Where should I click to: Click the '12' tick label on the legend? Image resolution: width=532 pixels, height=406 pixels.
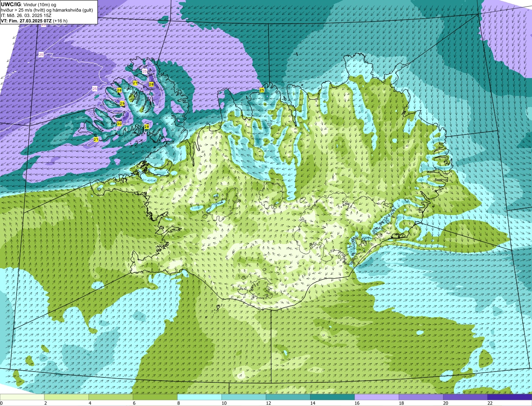(268, 403)
